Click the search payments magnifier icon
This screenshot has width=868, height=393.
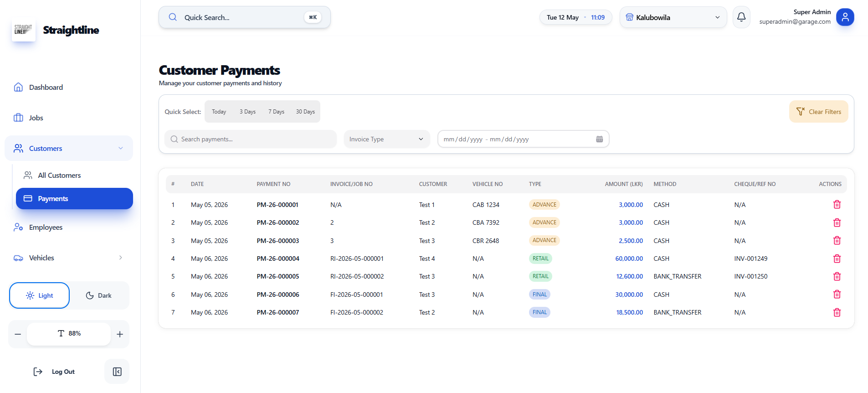coord(174,139)
